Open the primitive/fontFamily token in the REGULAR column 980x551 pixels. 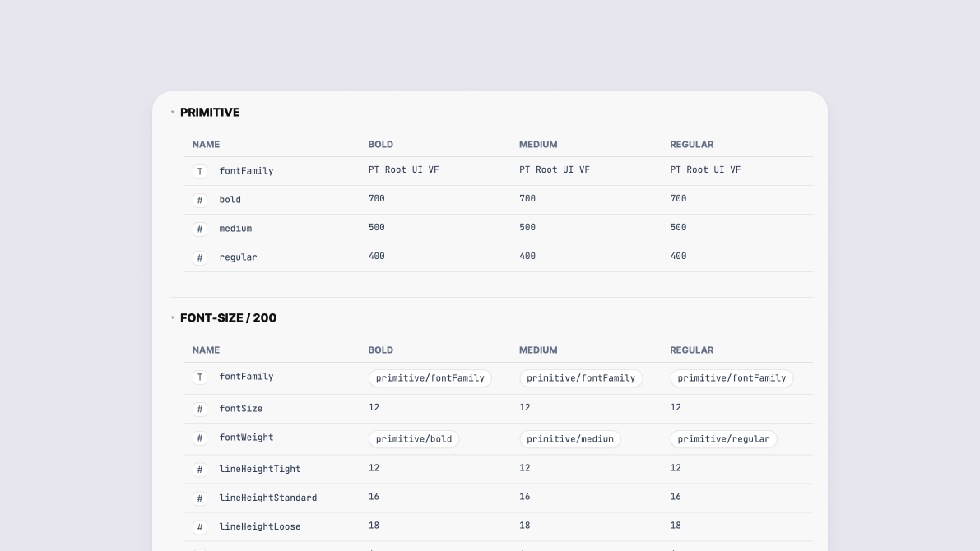pos(732,377)
